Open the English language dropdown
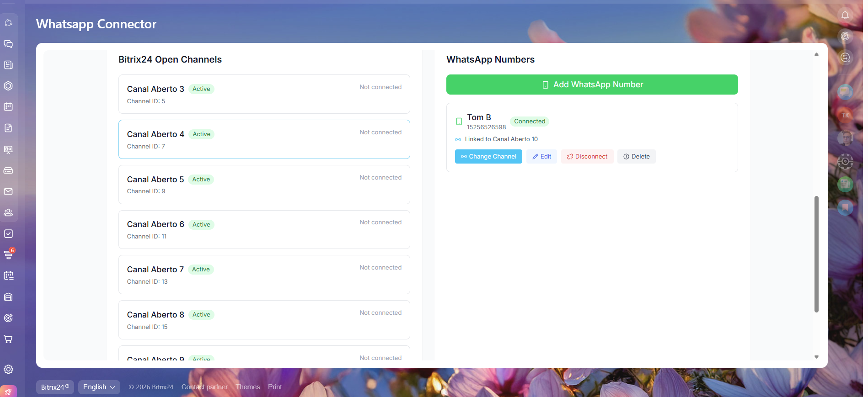 [99, 387]
